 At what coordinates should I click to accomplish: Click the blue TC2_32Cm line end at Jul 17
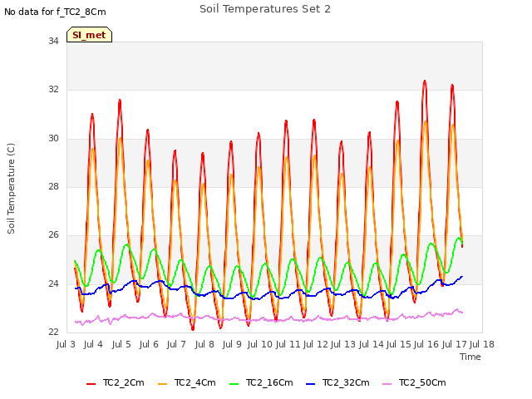pos(462,277)
